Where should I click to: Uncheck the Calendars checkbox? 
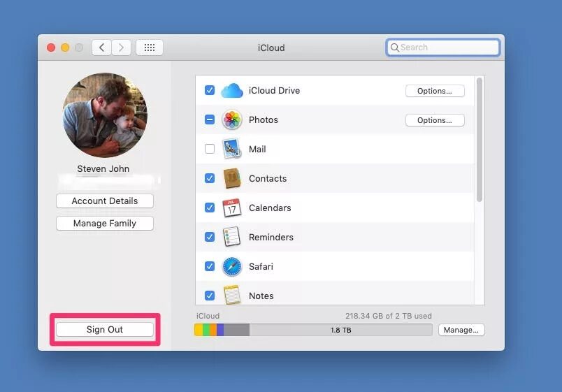tap(210, 208)
